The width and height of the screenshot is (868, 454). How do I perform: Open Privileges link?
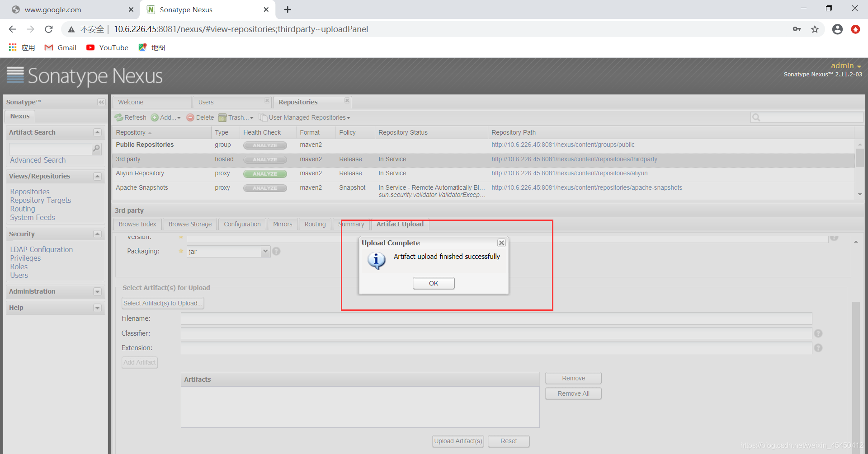(25, 258)
